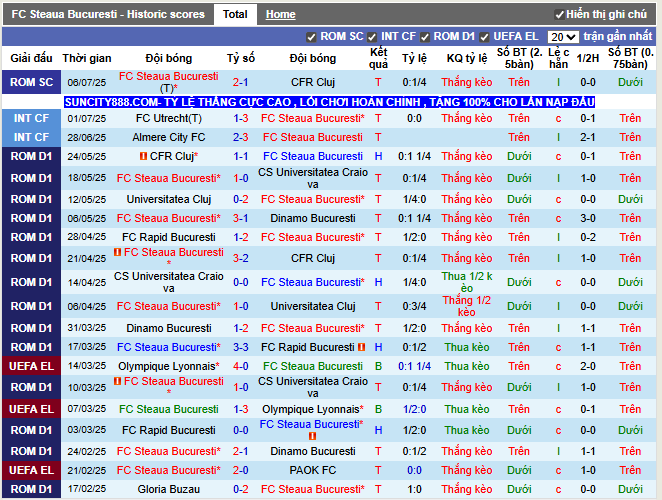The height and width of the screenshot is (500, 662).
Task: Select the ROM SC league cell
Action: pos(32,82)
